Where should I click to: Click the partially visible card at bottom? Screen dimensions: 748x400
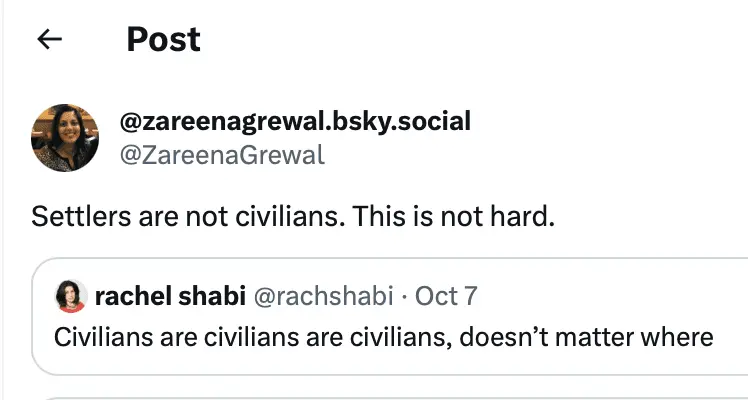390,395
